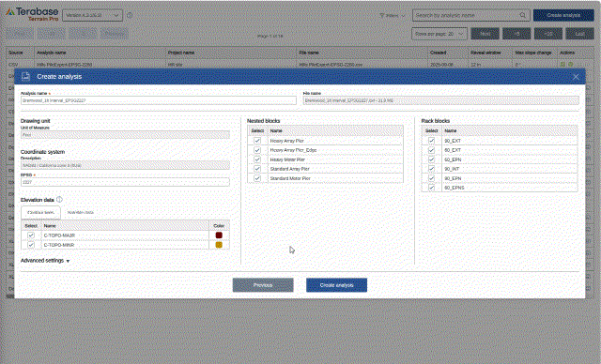Click the EPSG input field showing 2227
Screen dimensions: 601x364
(x=125, y=182)
